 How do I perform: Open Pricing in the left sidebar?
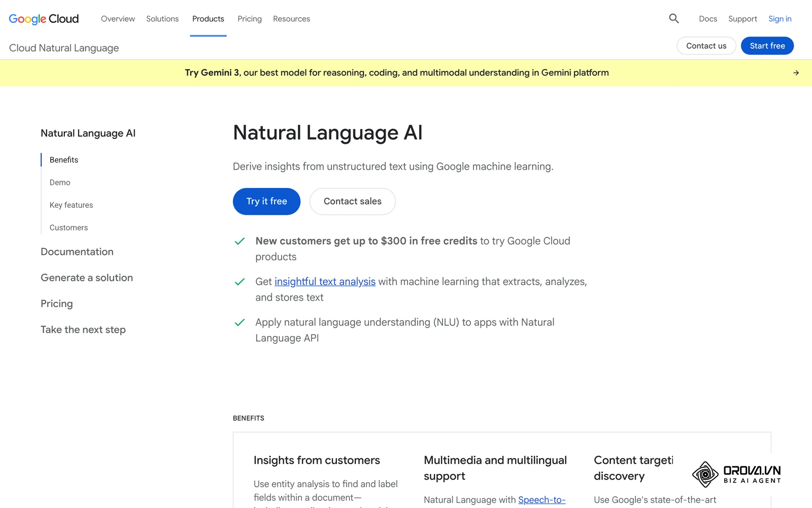(57, 304)
